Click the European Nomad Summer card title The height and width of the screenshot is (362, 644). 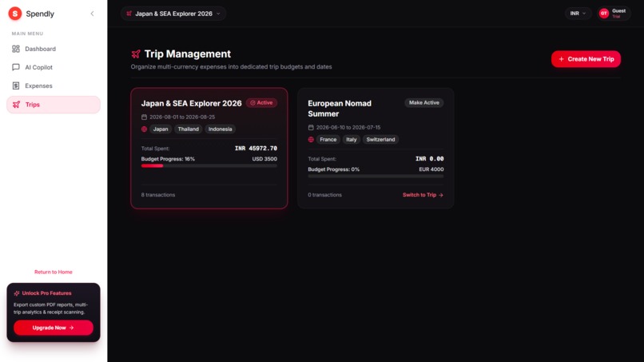[340, 109]
